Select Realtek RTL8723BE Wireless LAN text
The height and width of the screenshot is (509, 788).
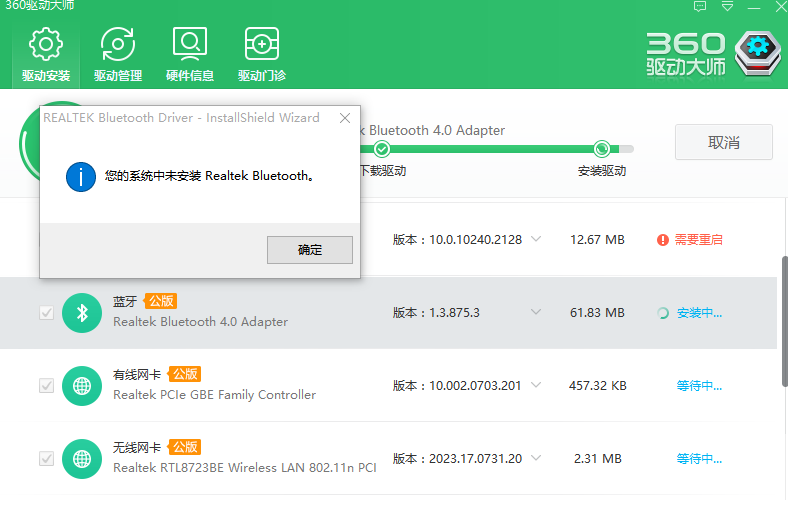245,468
